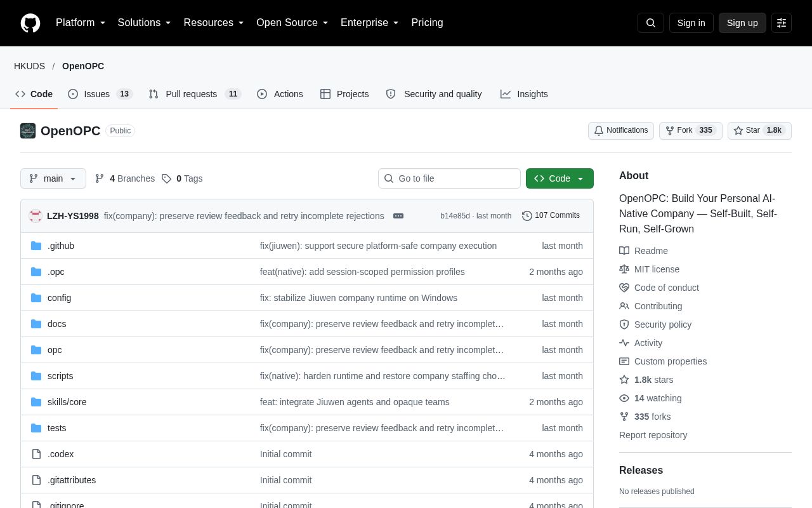This screenshot has height=508, width=812.
Task: Star the OpenOPC repository
Action: point(759,131)
